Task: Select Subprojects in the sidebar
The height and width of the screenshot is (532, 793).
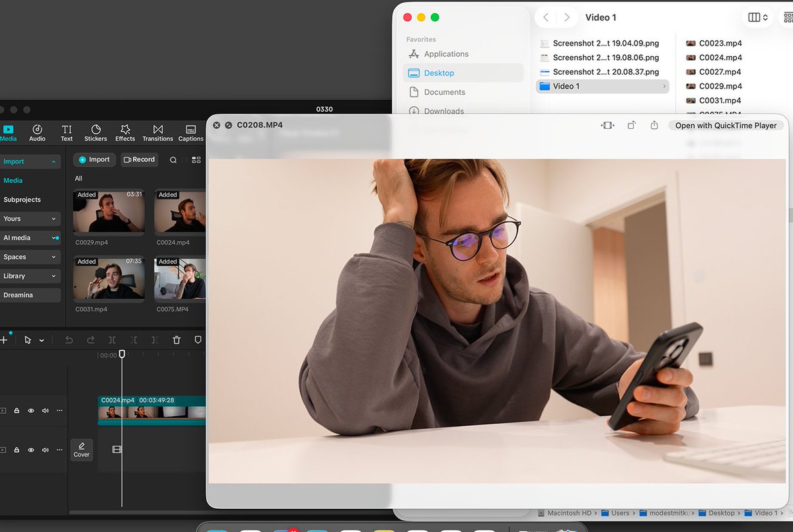Action: click(22, 200)
